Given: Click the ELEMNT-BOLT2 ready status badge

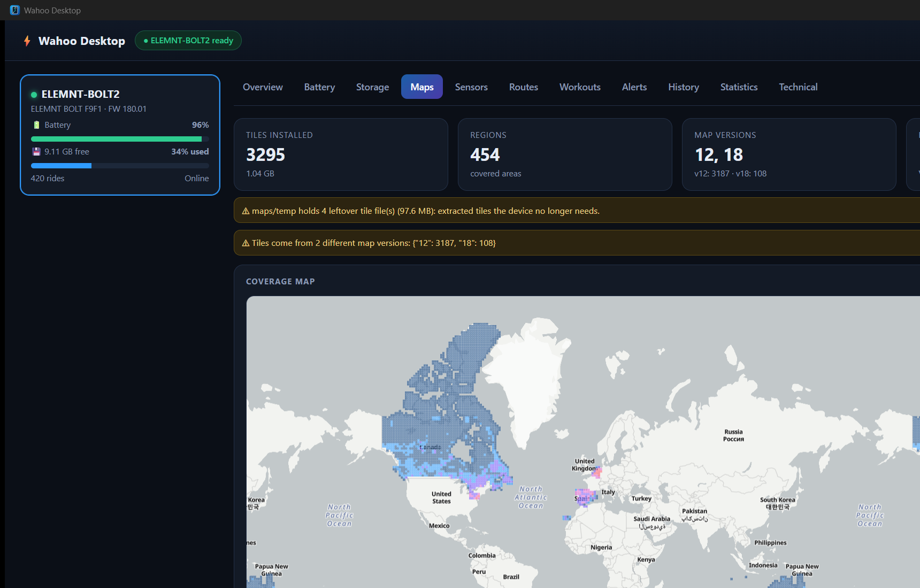Looking at the screenshot, I should 188,41.
